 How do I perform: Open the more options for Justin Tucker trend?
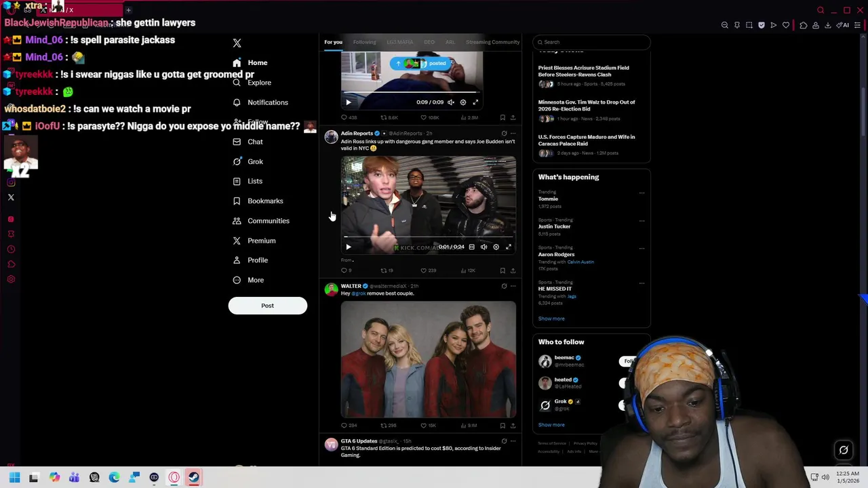[x=642, y=220]
